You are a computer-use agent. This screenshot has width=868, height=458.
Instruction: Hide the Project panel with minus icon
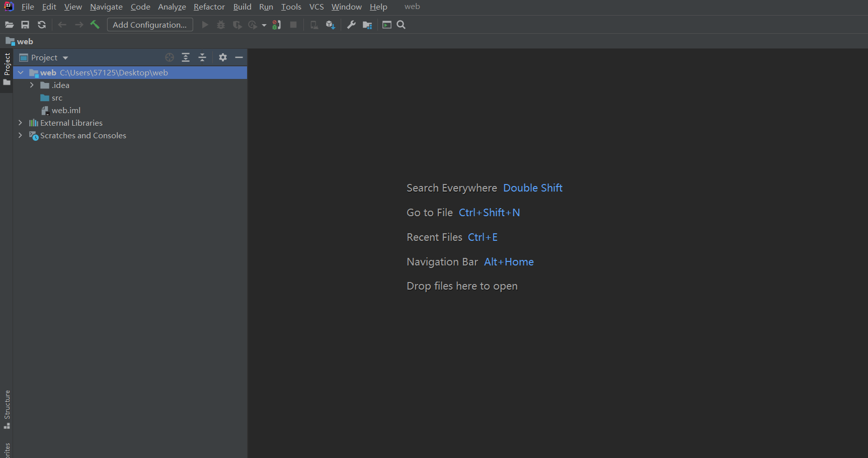pyautogui.click(x=239, y=57)
